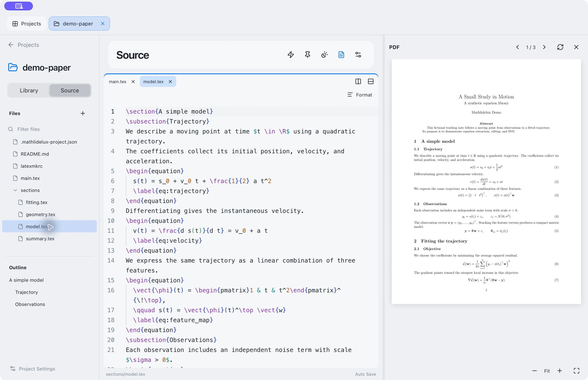Close the demo-paper project tab

pyautogui.click(x=103, y=24)
